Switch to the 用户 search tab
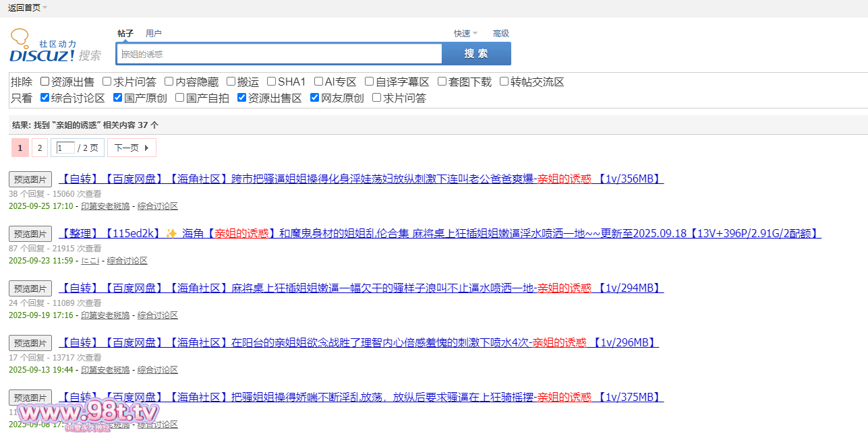Screen dimensions: 868x438 tap(153, 33)
